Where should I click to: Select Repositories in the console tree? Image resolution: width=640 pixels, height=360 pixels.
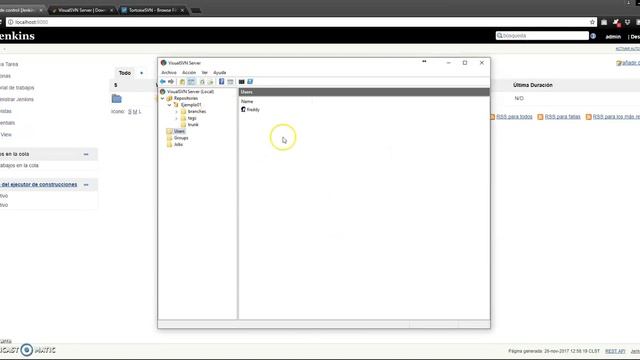(186, 98)
